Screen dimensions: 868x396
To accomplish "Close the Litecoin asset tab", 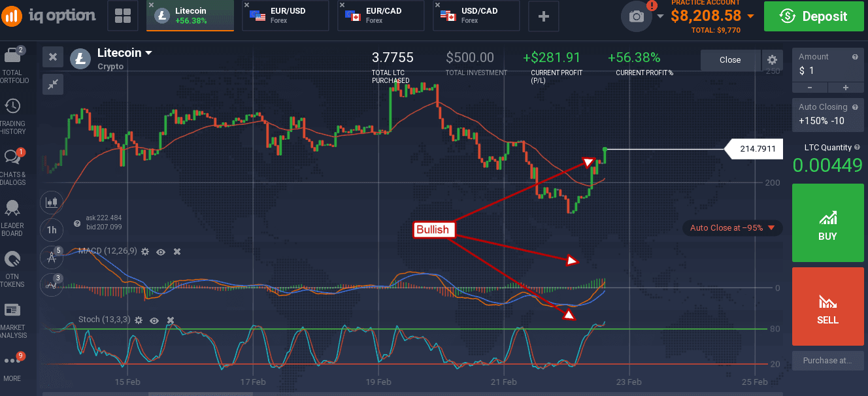I will coord(151,5).
